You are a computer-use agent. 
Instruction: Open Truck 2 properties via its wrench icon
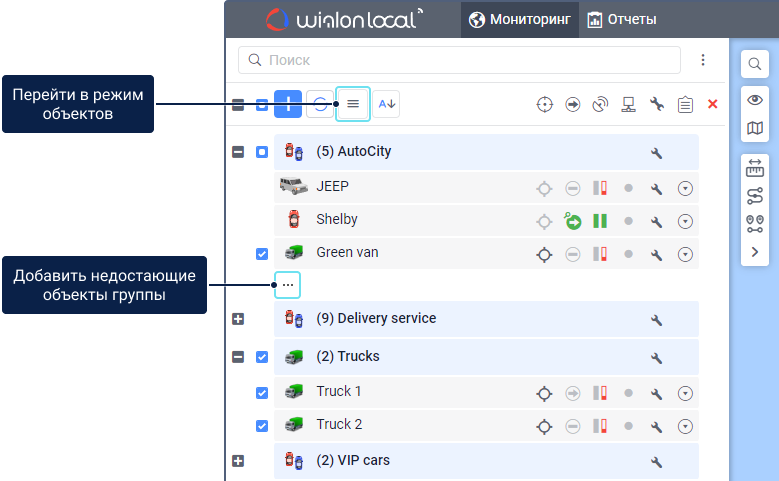657,427
